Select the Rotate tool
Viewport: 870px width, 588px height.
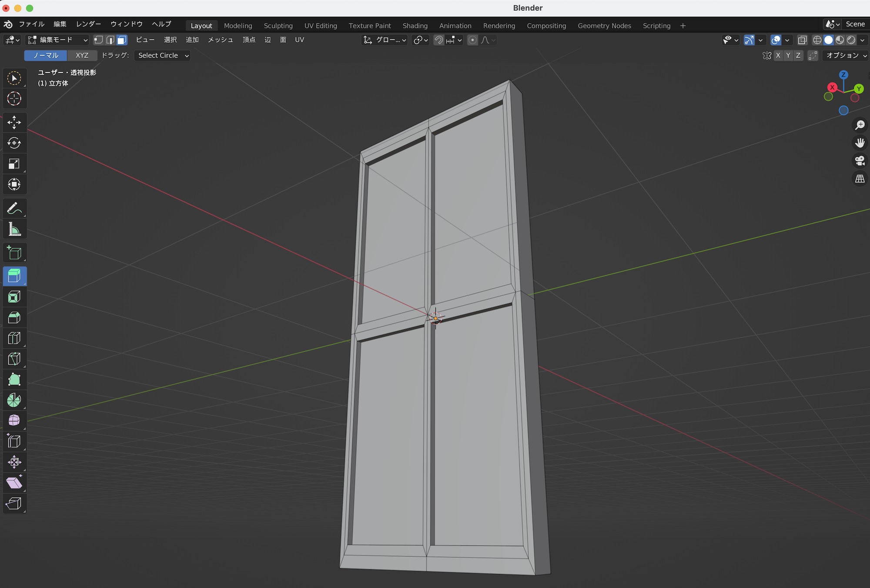pyautogui.click(x=14, y=143)
